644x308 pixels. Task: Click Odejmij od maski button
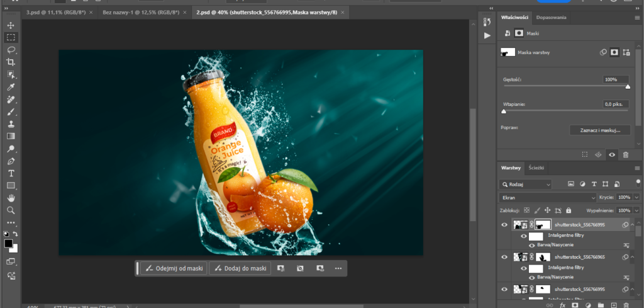click(x=174, y=268)
